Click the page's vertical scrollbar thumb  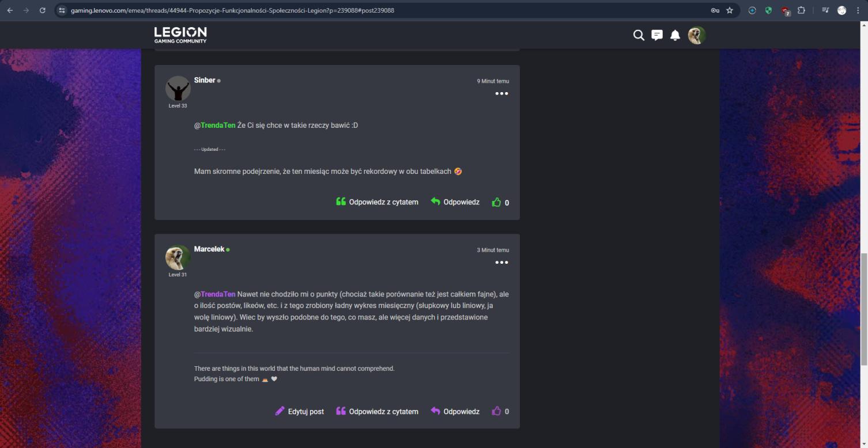tap(863, 309)
